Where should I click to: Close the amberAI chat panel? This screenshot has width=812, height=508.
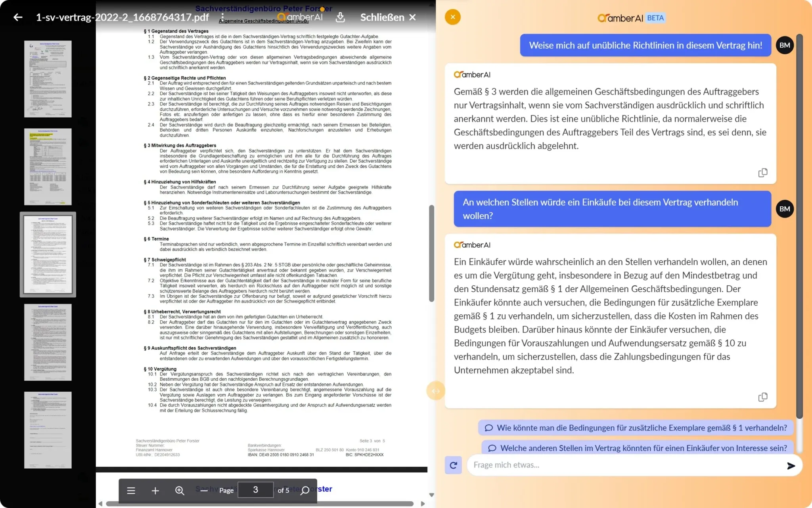pos(452,17)
